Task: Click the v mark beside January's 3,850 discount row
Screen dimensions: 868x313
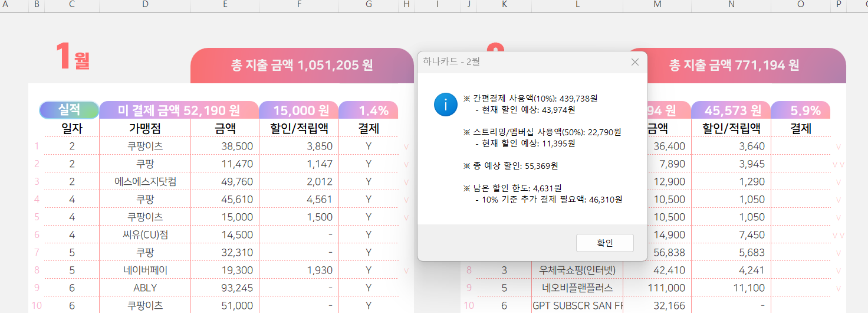Action: point(406,146)
